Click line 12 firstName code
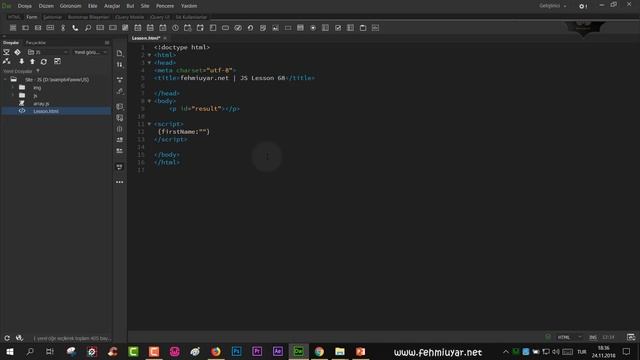 tap(184, 131)
